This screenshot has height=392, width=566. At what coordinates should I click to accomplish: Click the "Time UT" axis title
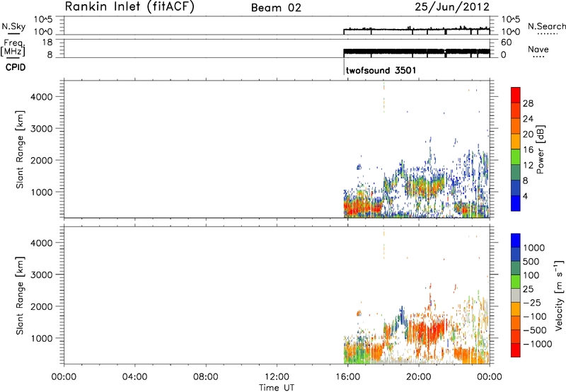[277, 388]
